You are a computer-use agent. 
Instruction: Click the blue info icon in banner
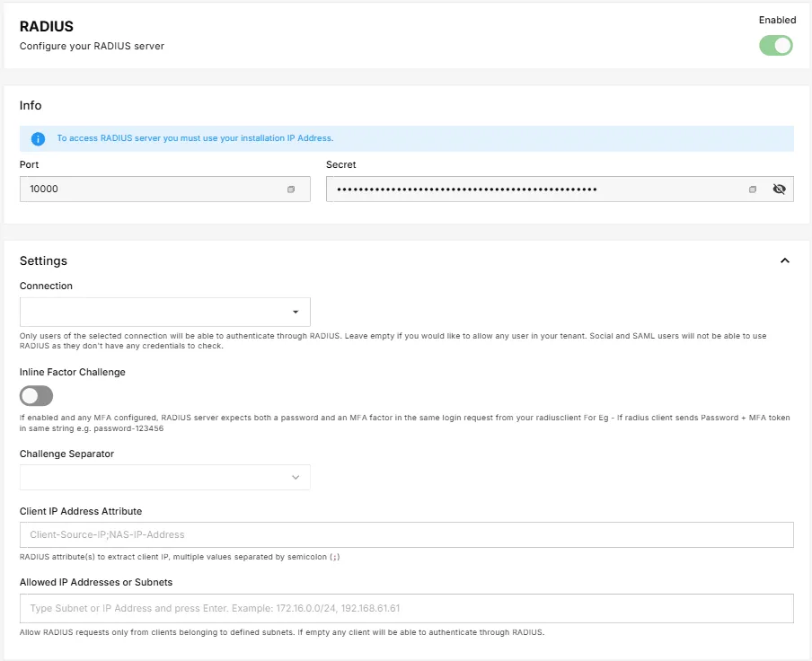[x=38, y=138]
